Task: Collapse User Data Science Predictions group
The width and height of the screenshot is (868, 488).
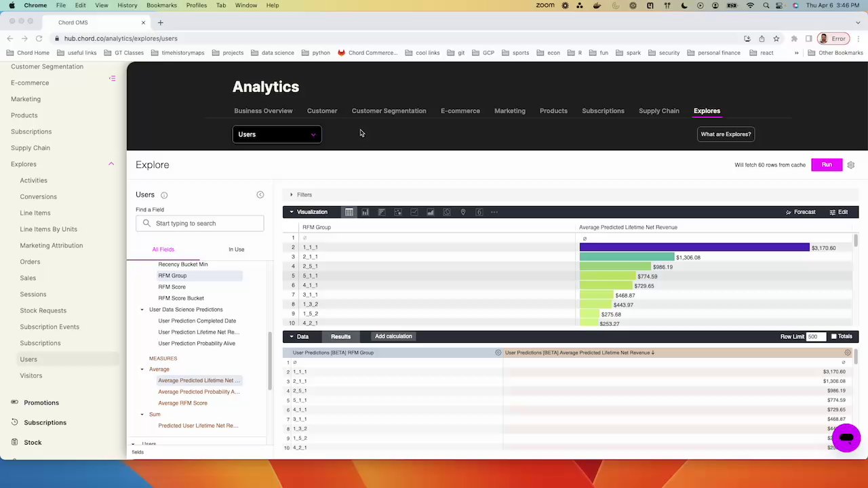Action: coord(142,310)
